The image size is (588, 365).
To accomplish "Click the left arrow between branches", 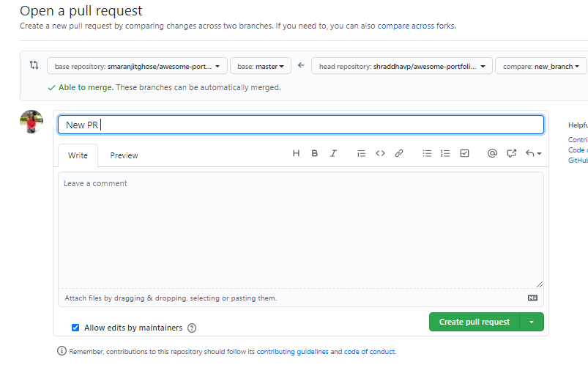I will 301,65.
